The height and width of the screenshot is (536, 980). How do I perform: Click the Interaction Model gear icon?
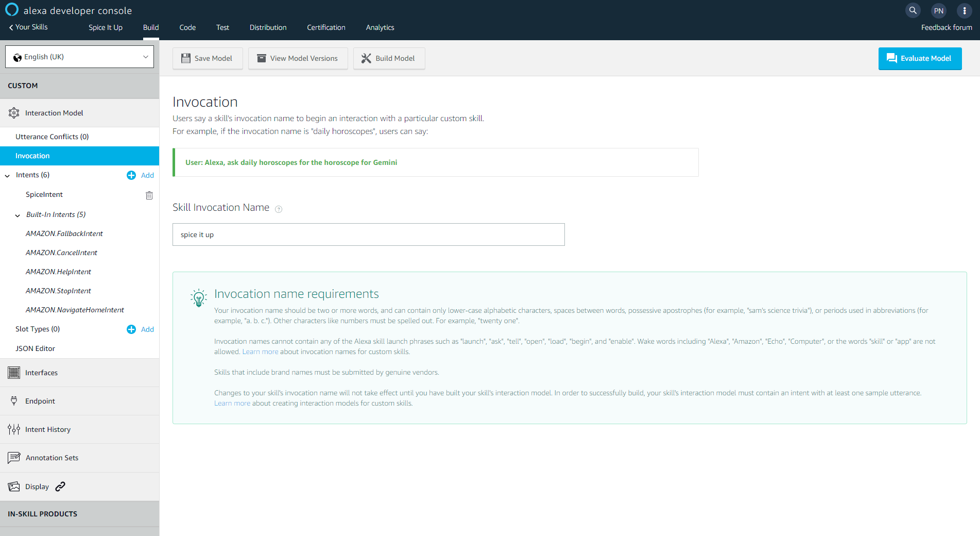14,113
